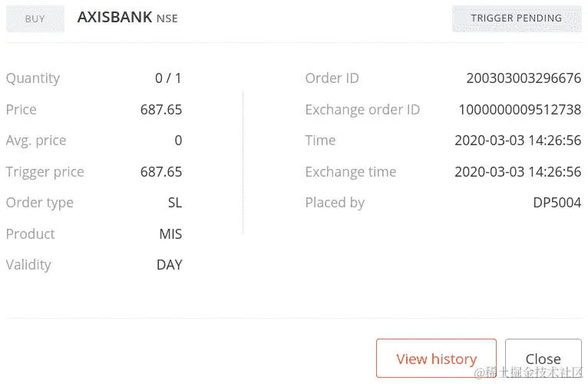Click the Validity label

point(28,265)
